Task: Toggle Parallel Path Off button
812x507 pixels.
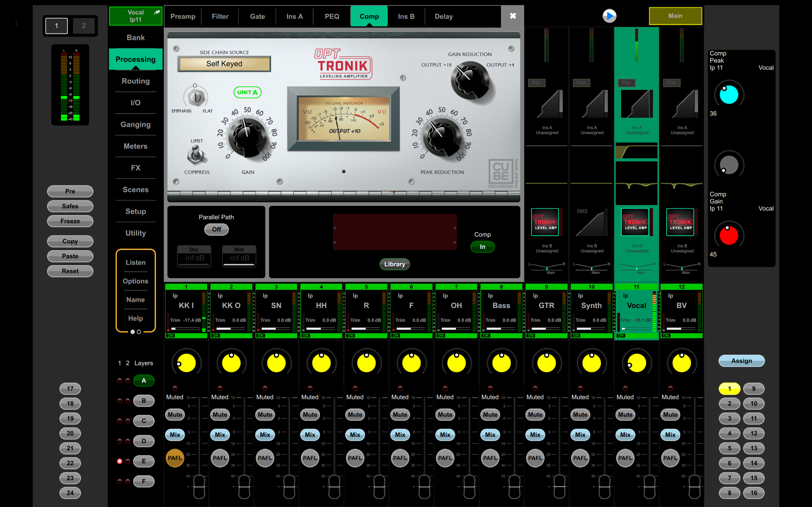Action: [216, 229]
